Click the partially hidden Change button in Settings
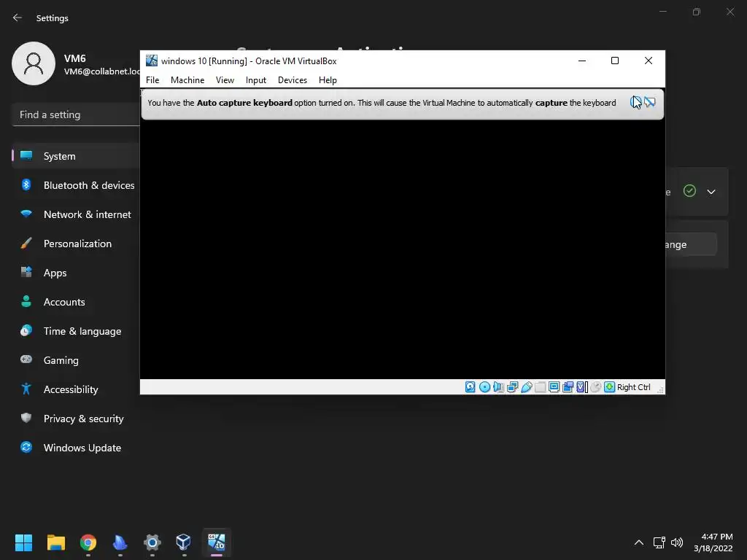747x560 pixels. (691, 244)
